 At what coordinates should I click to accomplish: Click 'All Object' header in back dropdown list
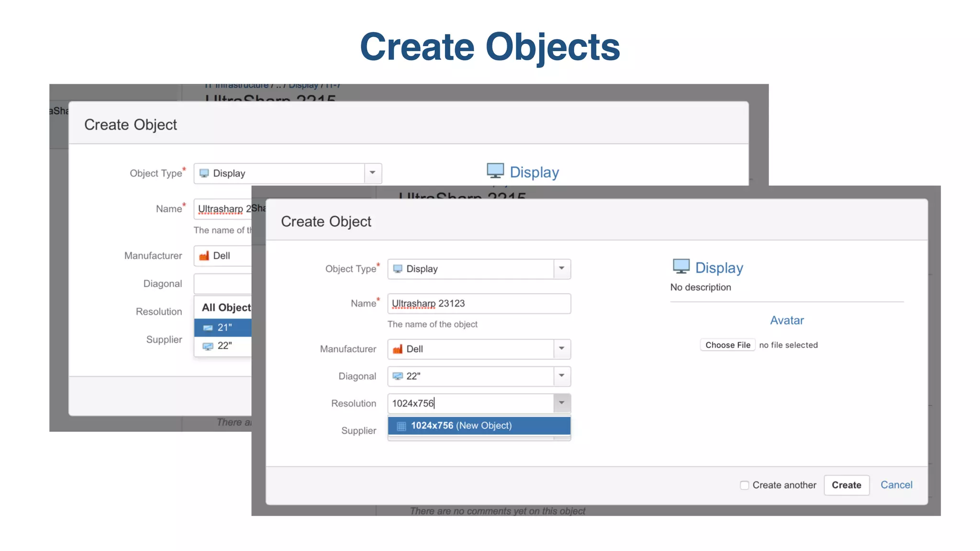click(226, 308)
